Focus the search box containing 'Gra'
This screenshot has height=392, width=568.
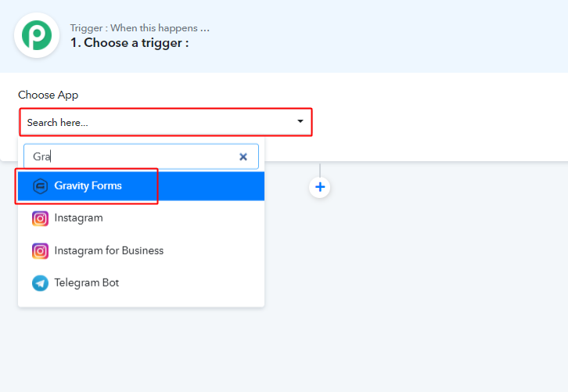[142, 156]
